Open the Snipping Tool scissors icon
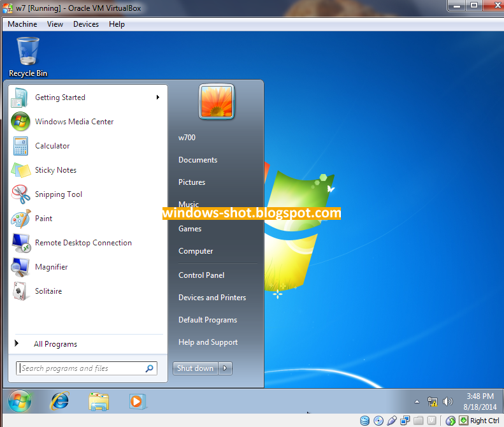Viewport: 504px width, 427px height. (20, 194)
